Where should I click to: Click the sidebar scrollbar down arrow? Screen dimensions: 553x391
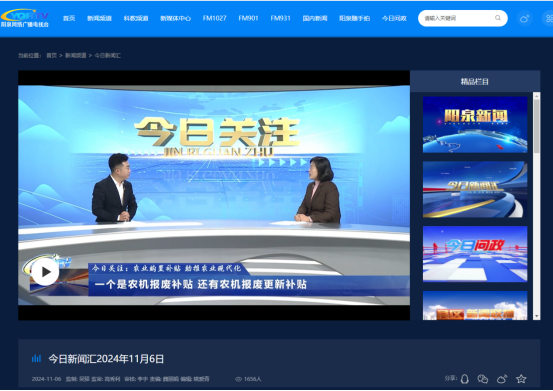pos(536,316)
